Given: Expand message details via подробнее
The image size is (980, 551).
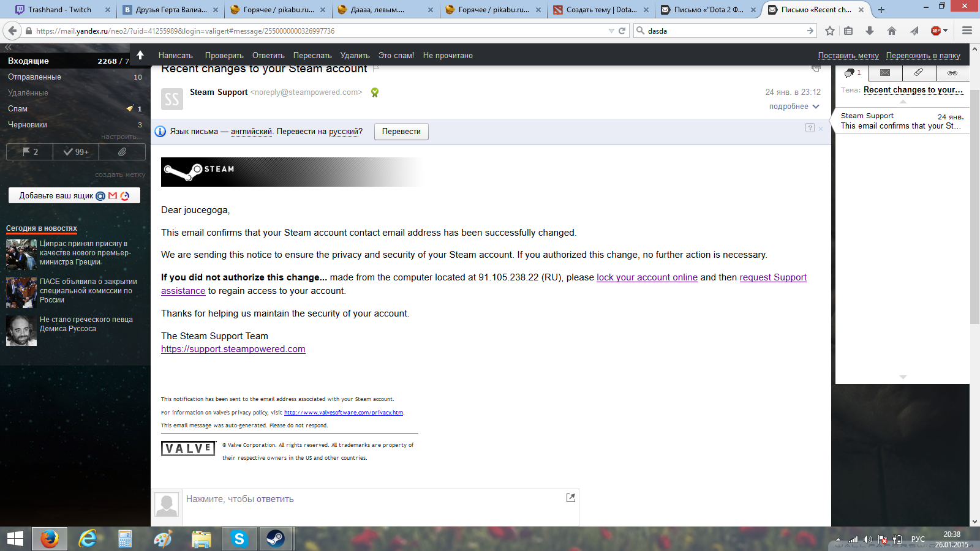Looking at the screenshot, I should 794,107.
